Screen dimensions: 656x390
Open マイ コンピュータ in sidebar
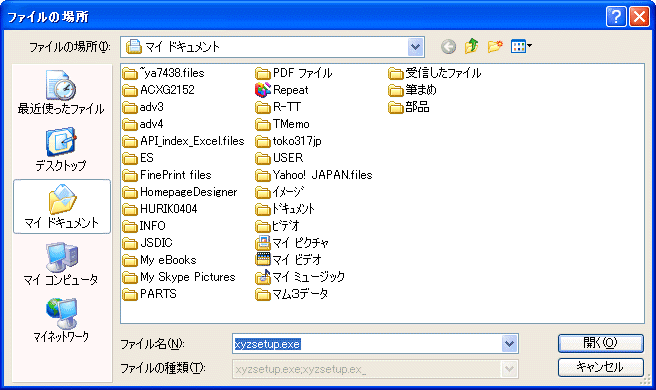(62, 264)
